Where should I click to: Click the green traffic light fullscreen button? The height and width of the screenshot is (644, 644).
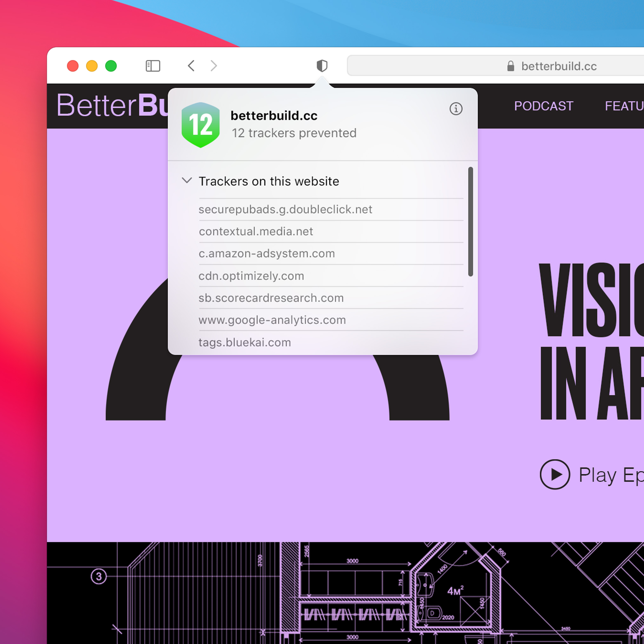[113, 65]
